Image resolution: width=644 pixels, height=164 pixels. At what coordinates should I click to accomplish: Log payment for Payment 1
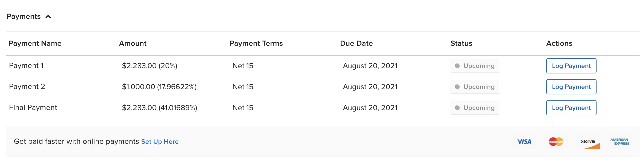571,66
